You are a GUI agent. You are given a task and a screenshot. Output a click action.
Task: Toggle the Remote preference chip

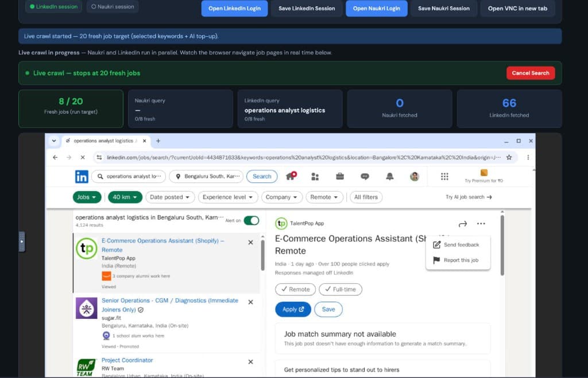tap(295, 289)
